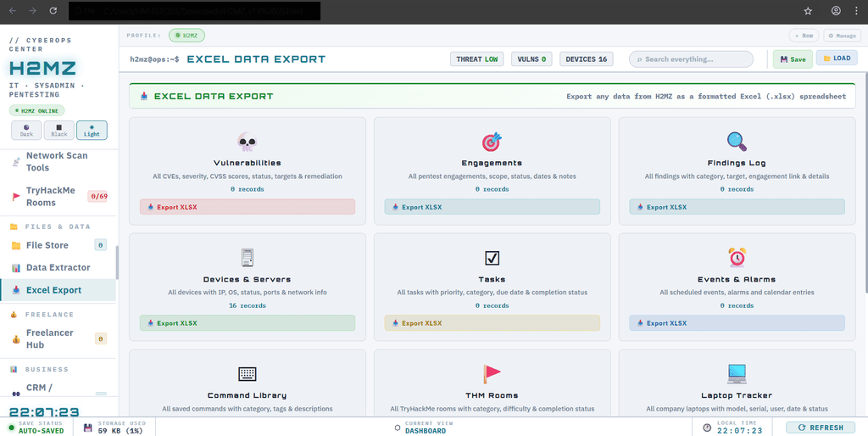Open the H2MZ profile selector
Viewport: 868px width, 436px height.
(186, 35)
